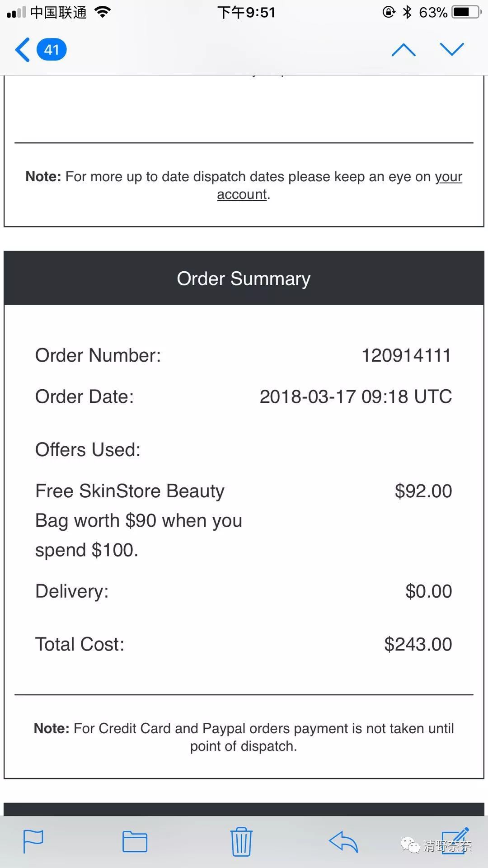The image size is (488, 868).
Task: Go to next message with down arrow
Action: click(452, 49)
